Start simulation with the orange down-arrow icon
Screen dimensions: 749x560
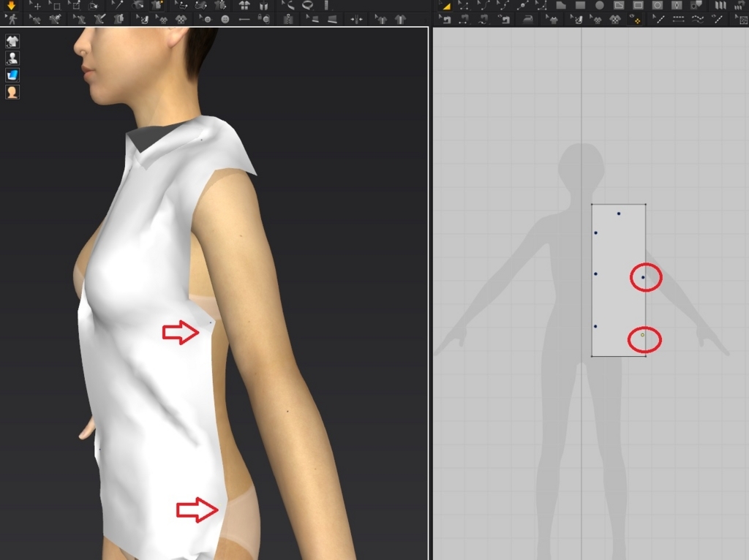11,5
